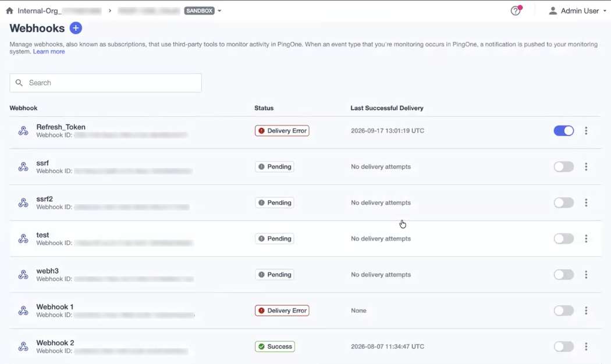Screen dimensions: 611x364
Task: Click Last Successful Delivery column header
Action: (x=387, y=108)
